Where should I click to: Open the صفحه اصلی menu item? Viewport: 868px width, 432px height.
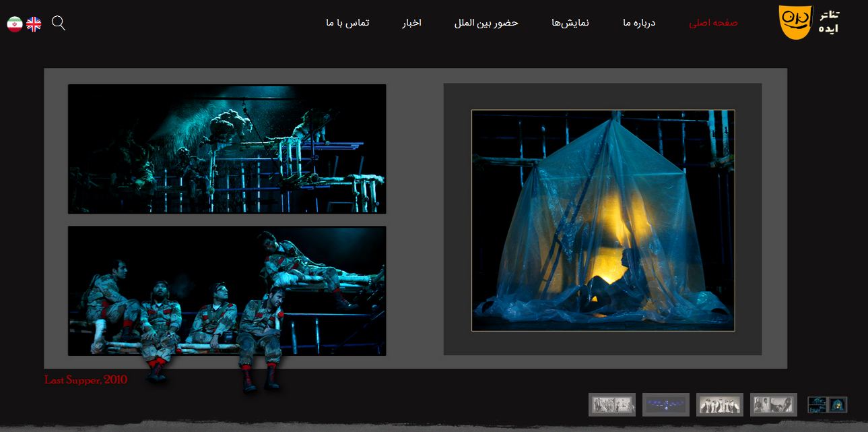pos(713,23)
